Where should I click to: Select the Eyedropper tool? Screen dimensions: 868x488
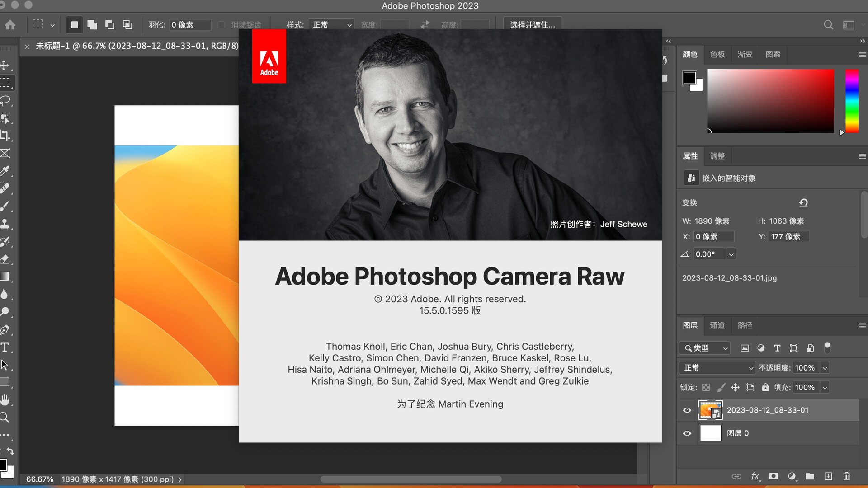(x=5, y=171)
